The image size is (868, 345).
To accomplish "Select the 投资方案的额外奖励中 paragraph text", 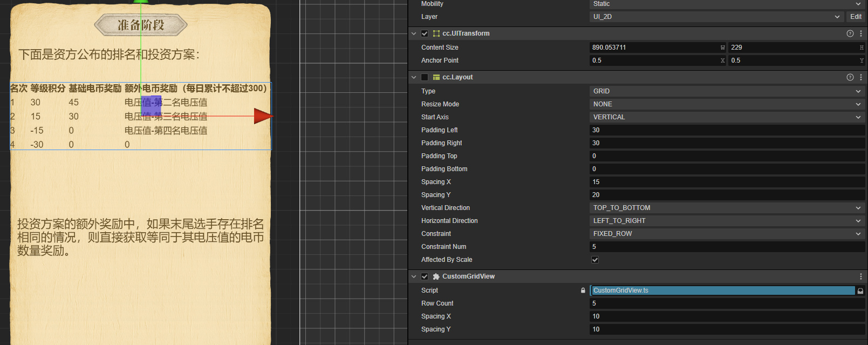I will pos(141,238).
